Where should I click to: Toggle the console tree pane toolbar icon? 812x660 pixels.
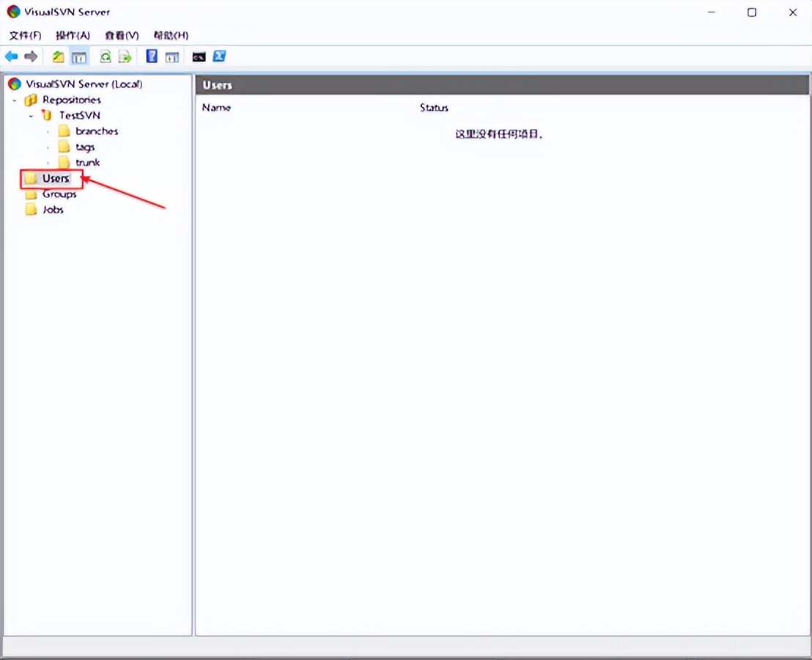coord(78,56)
